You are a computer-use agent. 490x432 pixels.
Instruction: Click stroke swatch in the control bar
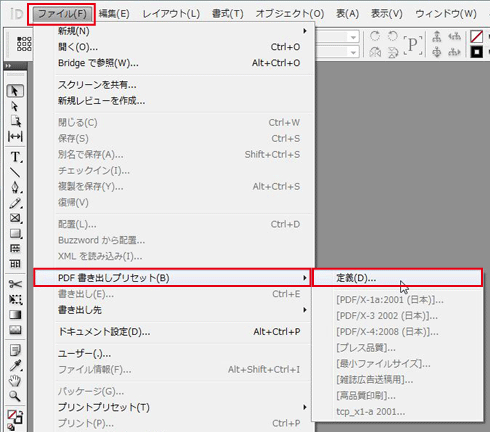(x=477, y=52)
